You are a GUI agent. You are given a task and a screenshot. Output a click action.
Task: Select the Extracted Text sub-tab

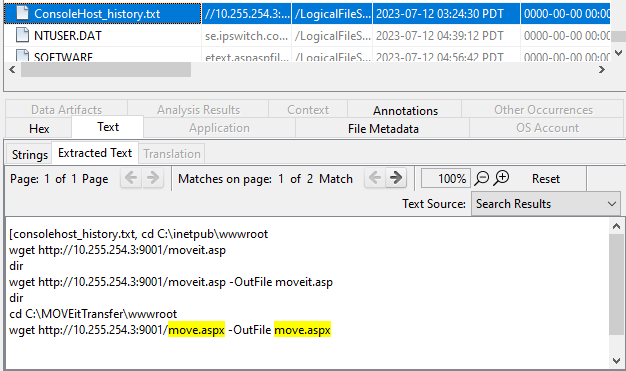[95, 153]
